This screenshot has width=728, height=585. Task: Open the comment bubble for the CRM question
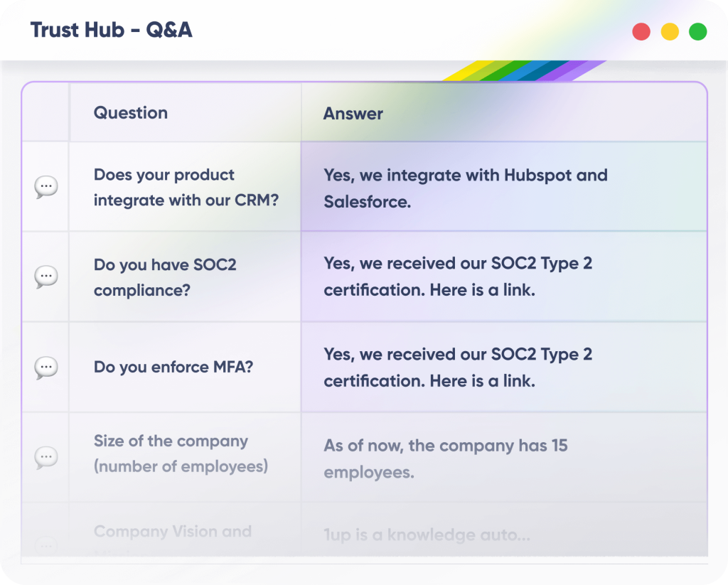click(45, 186)
